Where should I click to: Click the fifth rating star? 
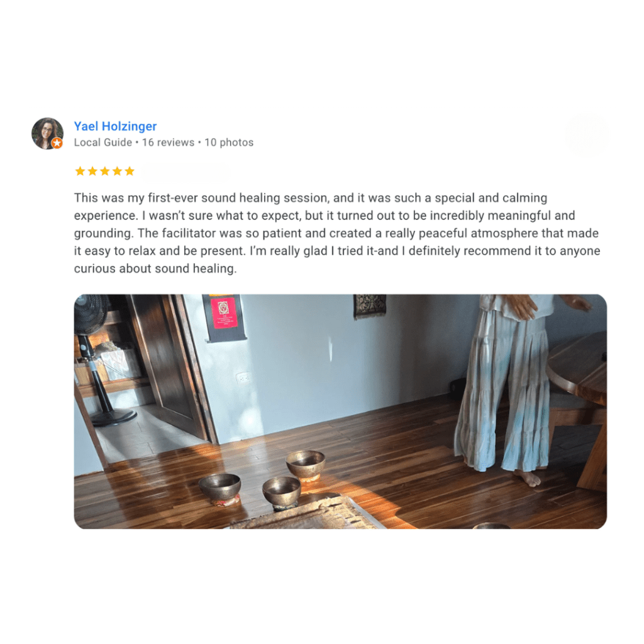coord(130,171)
